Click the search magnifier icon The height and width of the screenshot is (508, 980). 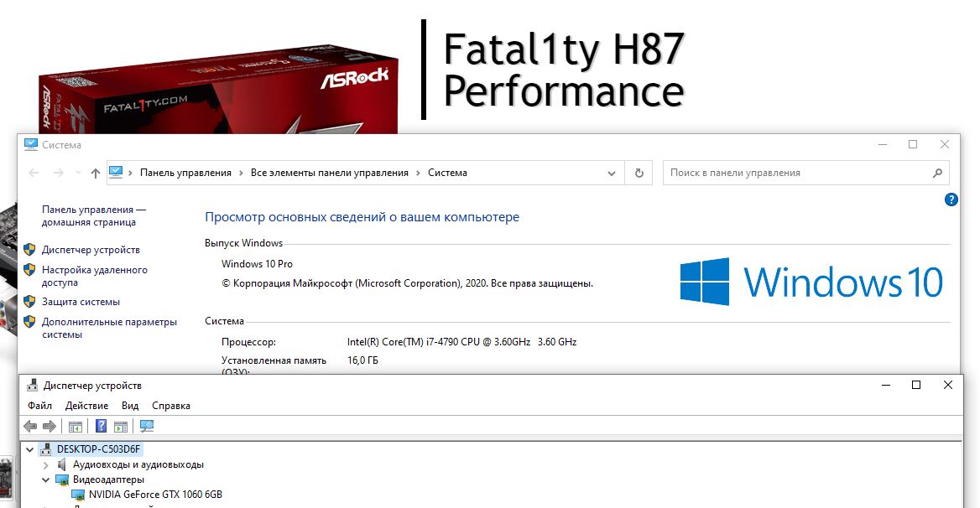point(937,173)
